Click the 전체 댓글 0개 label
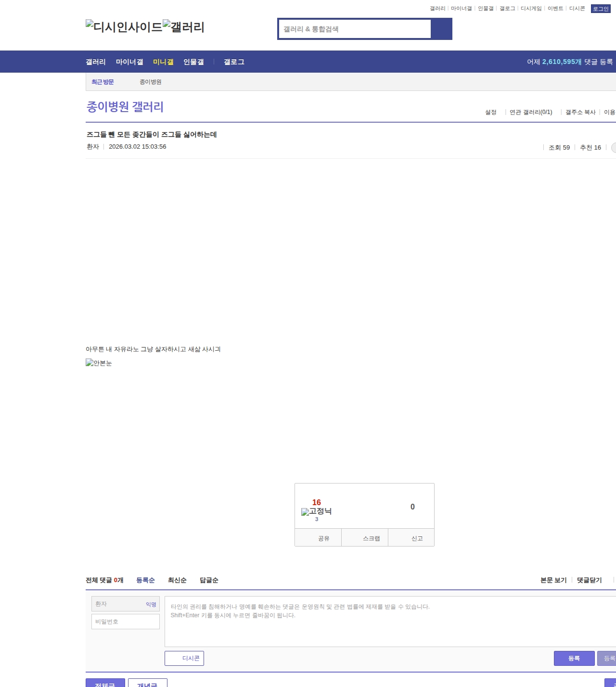Image resolution: width=616 pixels, height=687 pixels. [x=104, y=580]
